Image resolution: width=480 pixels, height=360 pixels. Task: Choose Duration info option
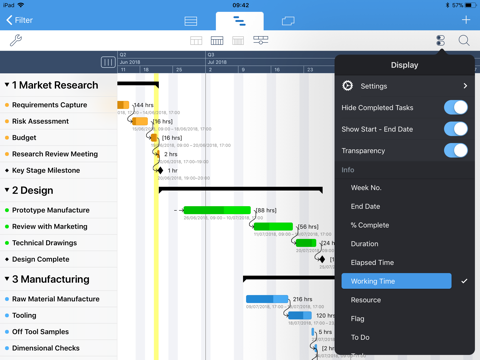click(x=364, y=244)
